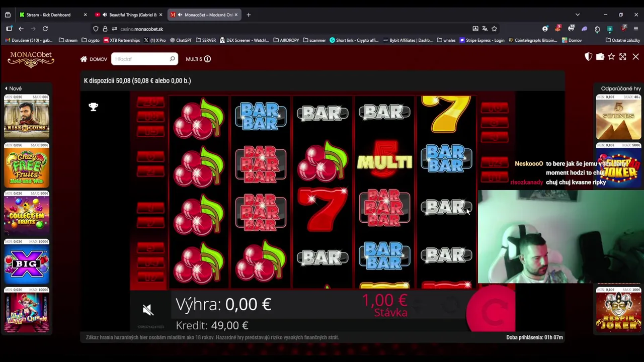644x362 pixels.
Task: Open the extensions puzzle icon
Action: 597,29
